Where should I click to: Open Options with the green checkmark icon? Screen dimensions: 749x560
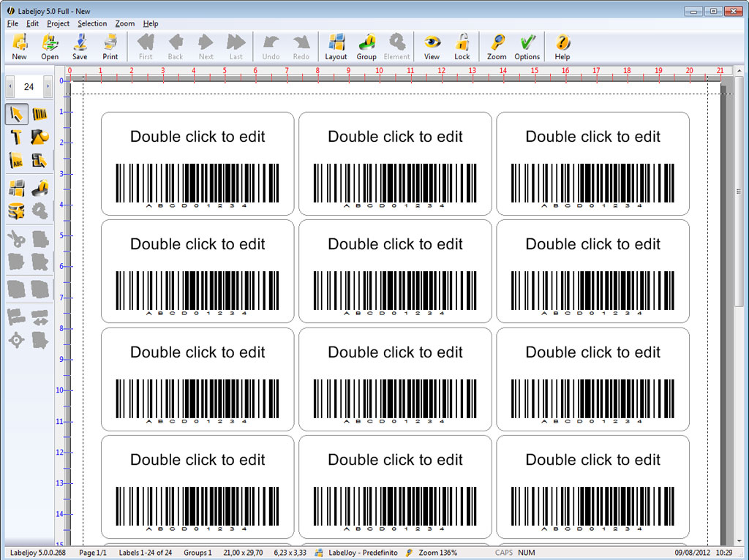tap(527, 47)
